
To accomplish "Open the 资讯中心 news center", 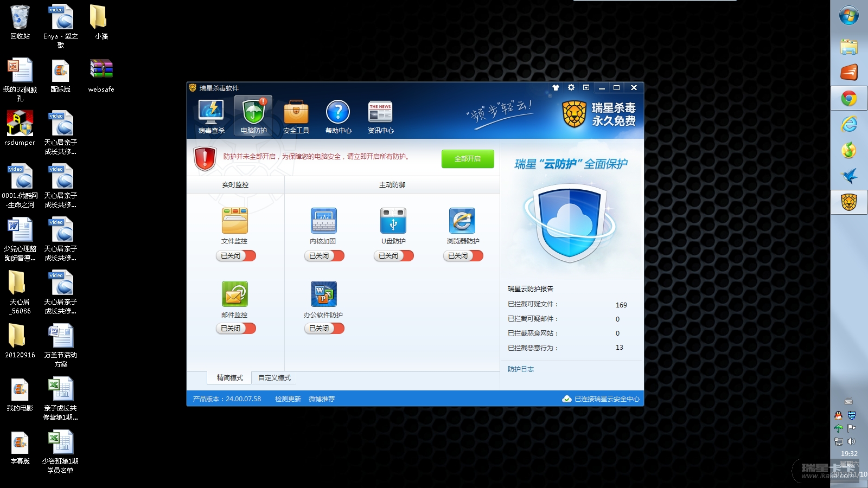I will coord(380,117).
